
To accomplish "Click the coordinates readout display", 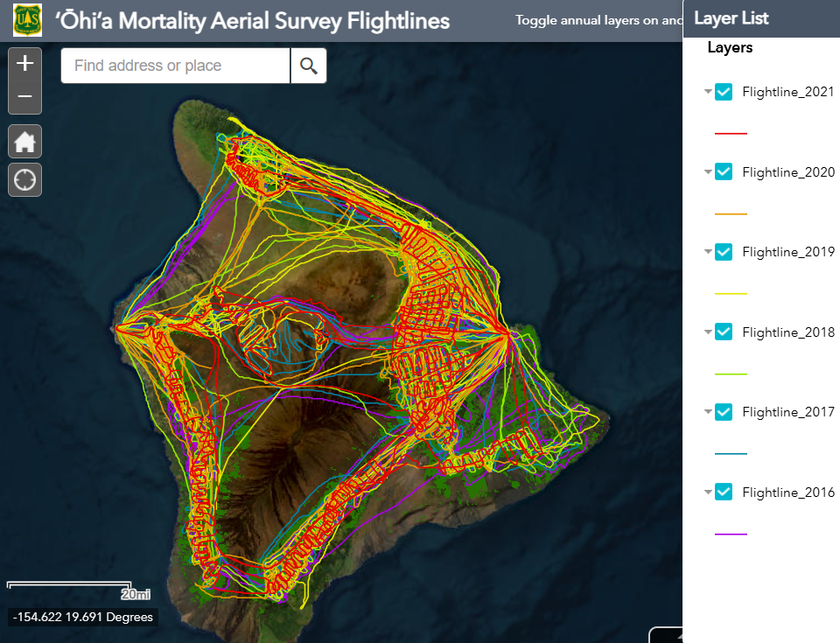I will tap(82, 617).
